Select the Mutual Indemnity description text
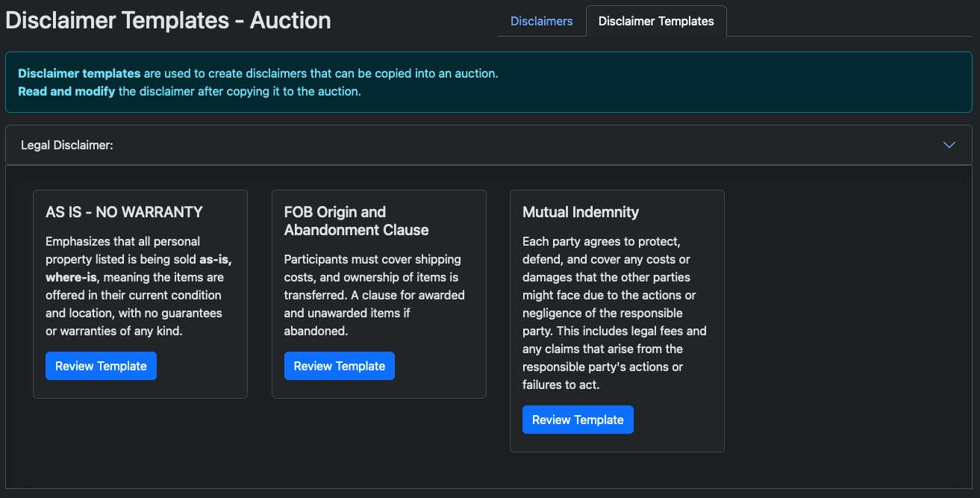980x498 pixels. (617, 313)
